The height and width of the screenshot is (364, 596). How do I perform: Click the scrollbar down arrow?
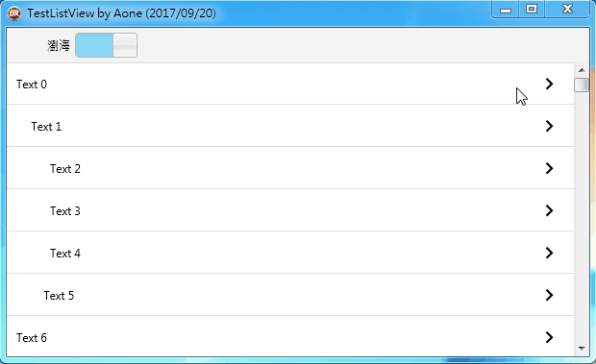point(582,348)
